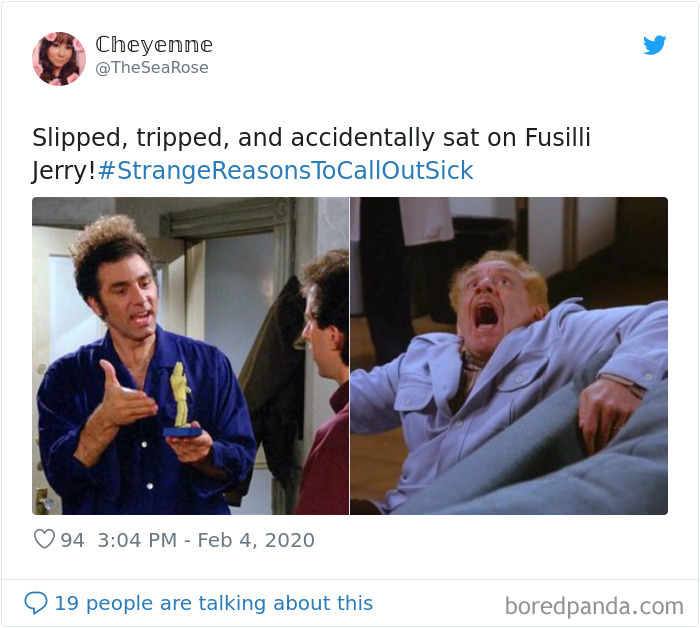Screen dimensions: 700x628
Task: Click the words Fusilli in tweet text
Action: (558, 137)
